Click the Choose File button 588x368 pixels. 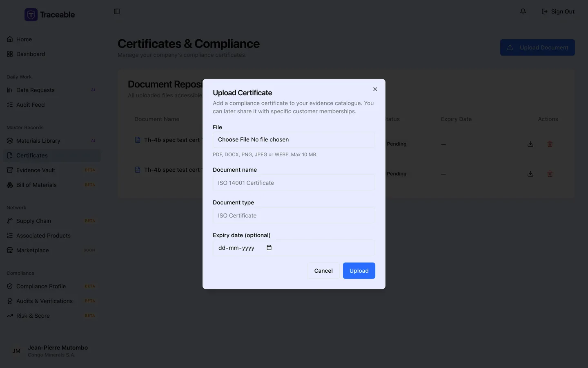[x=234, y=139]
